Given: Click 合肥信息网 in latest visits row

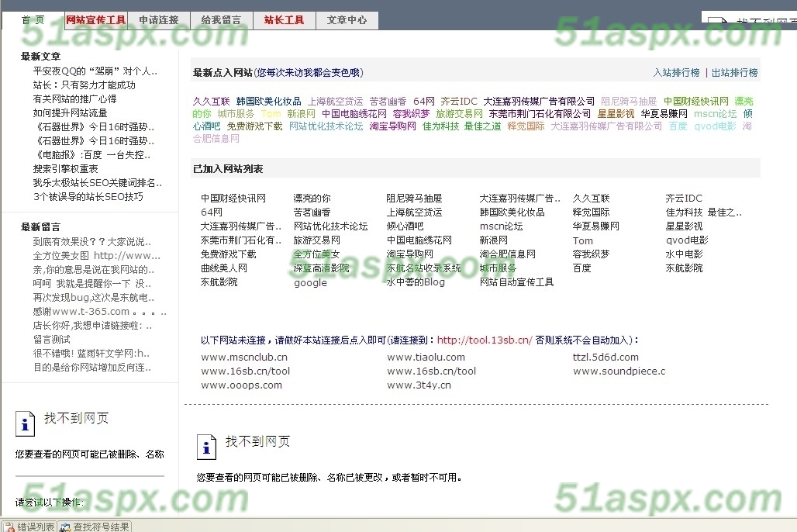Looking at the screenshot, I should coord(216,138).
